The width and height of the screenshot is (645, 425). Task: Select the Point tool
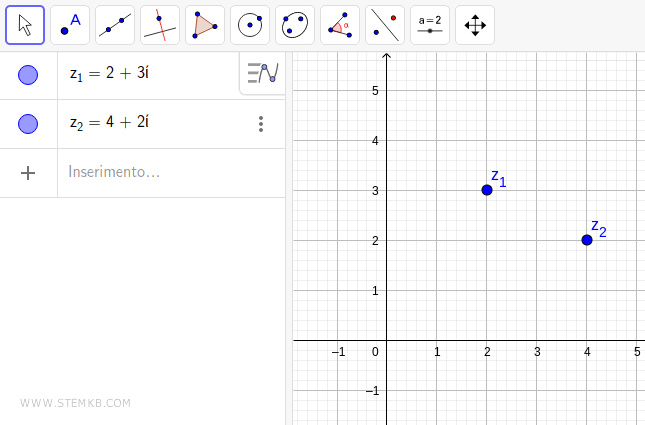click(x=70, y=25)
